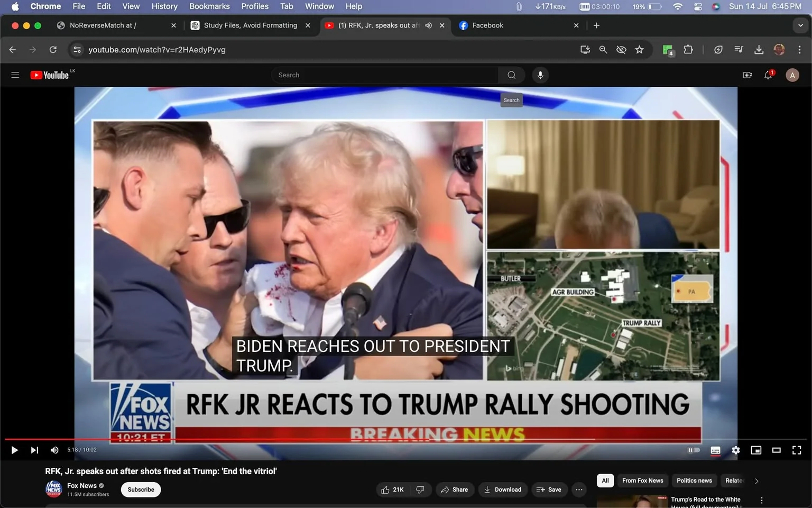Switch to the miniplayer
The width and height of the screenshot is (812, 508).
click(756, 450)
